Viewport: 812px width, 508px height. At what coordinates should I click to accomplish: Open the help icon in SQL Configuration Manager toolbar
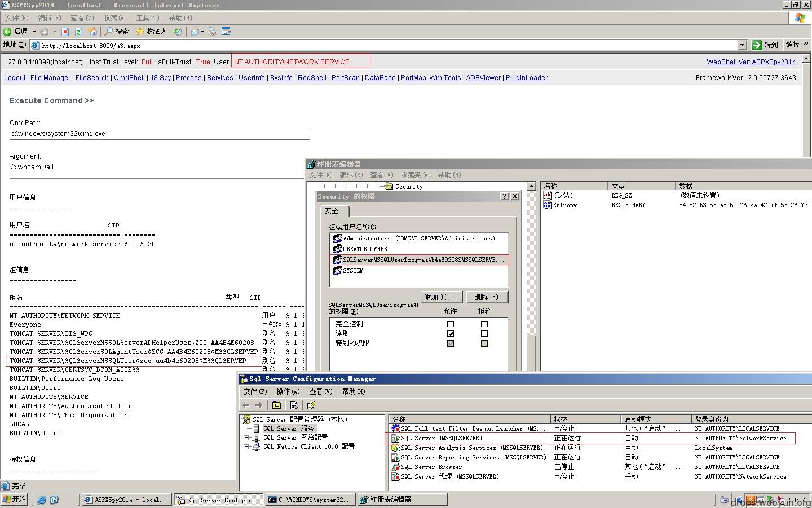[311, 405]
